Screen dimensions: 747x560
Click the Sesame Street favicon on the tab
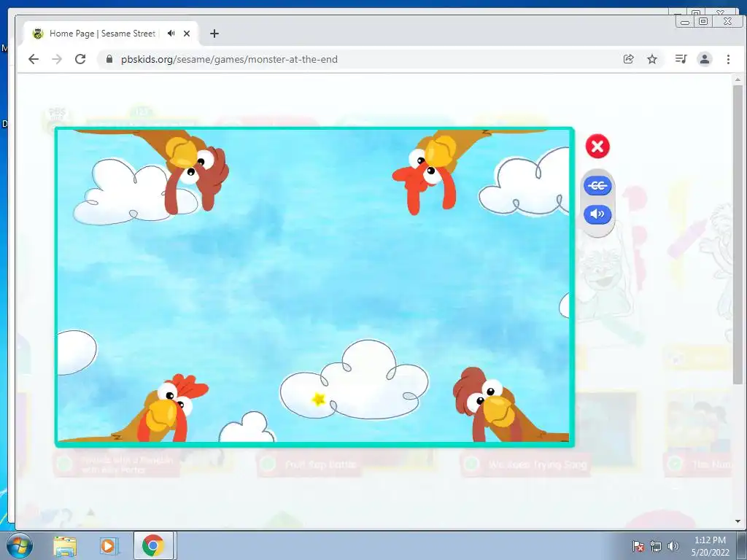click(x=38, y=34)
